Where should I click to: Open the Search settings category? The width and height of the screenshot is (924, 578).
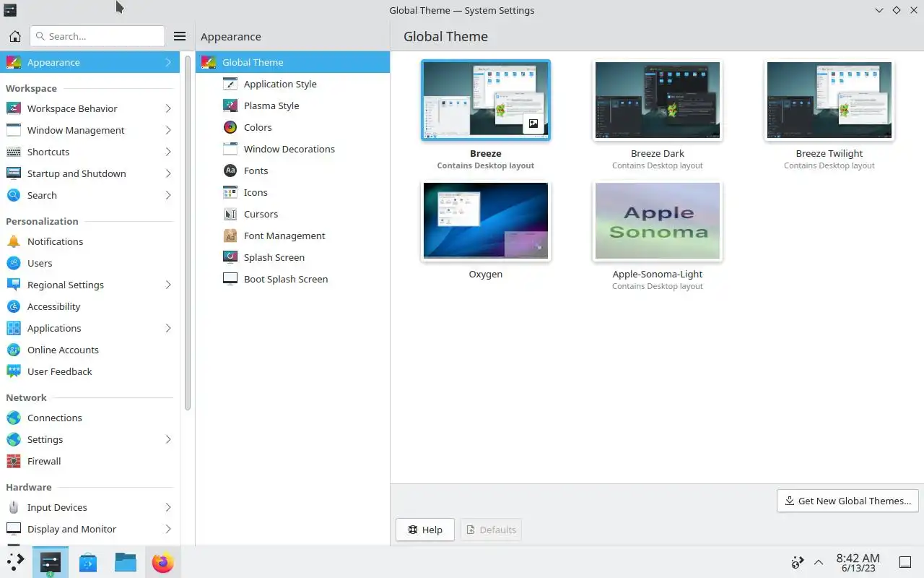[x=90, y=195]
